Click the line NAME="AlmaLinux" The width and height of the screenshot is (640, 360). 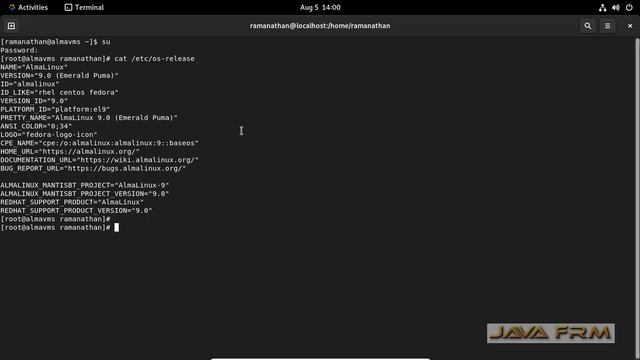click(x=34, y=67)
